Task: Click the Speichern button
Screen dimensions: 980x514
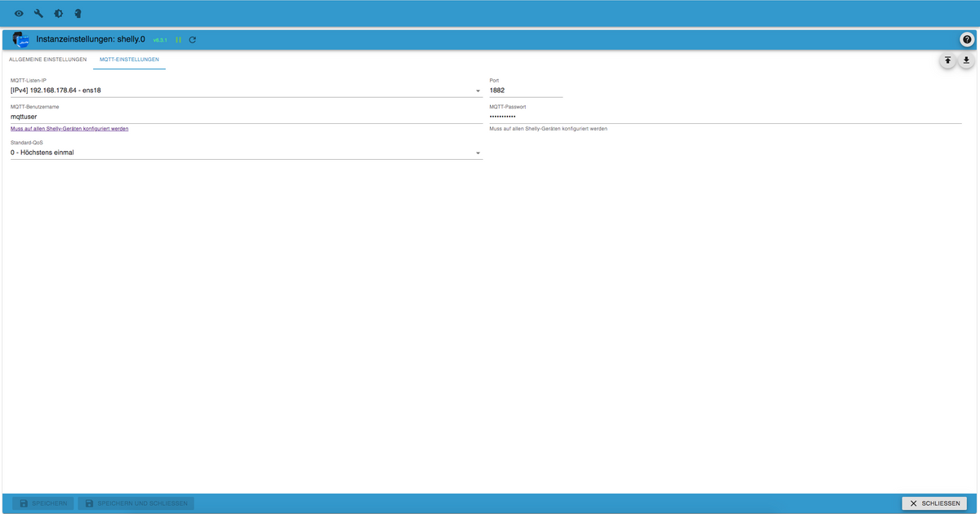Action: coord(43,503)
